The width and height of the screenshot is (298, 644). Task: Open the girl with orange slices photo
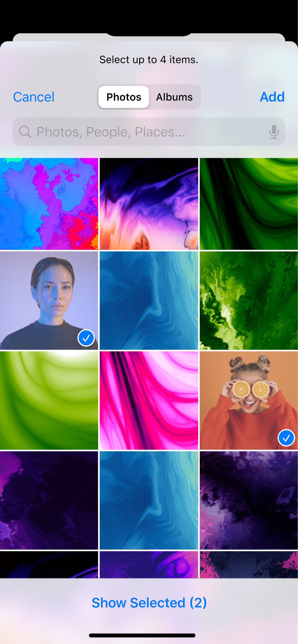[x=249, y=400]
